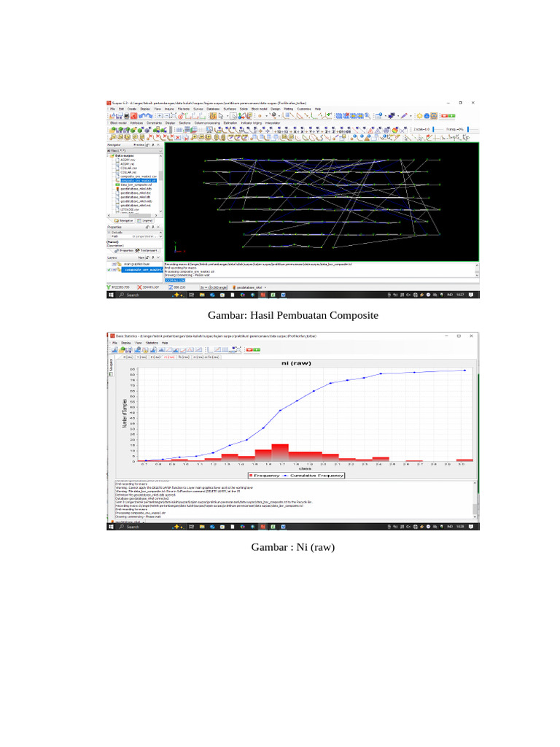
Task: Switch to the Tool properties tab in Surpac
Action: [147, 251]
